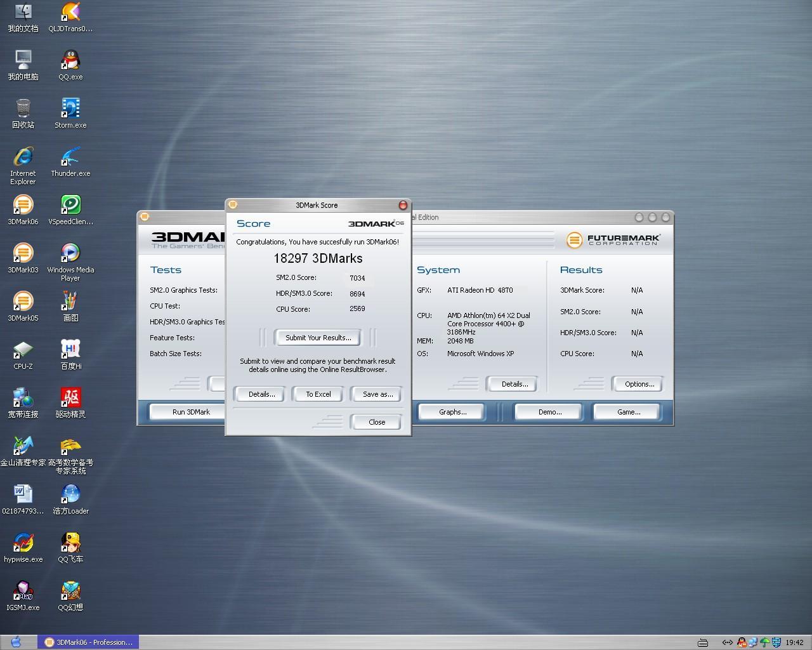Viewport: 812px width, 650px height.
Task: Open Results Options button
Action: click(639, 384)
